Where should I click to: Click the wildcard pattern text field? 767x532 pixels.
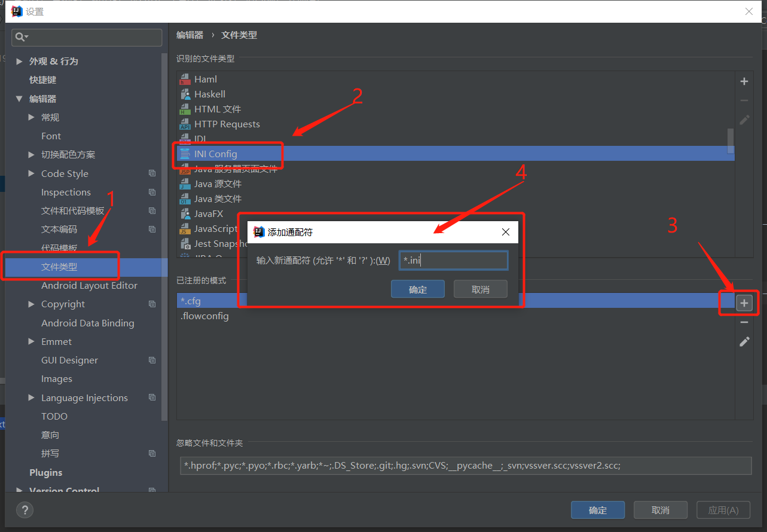tap(453, 261)
